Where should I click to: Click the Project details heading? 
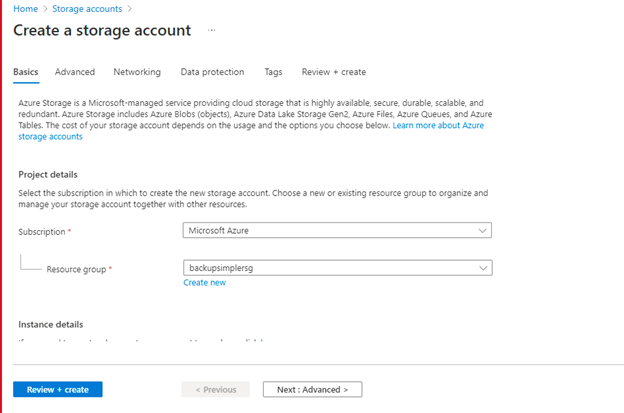[x=48, y=173]
